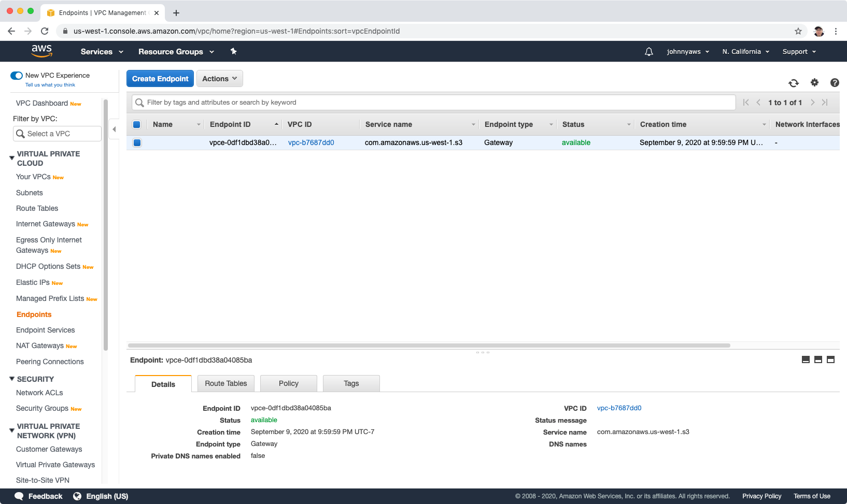Collapse the Virtual Private Cloud section
847x504 pixels.
tap(12, 157)
